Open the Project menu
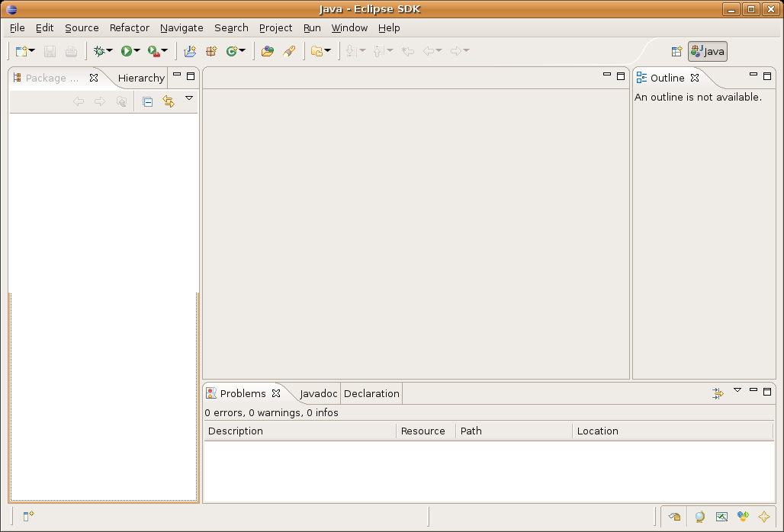The height and width of the screenshot is (532, 784). click(x=275, y=28)
